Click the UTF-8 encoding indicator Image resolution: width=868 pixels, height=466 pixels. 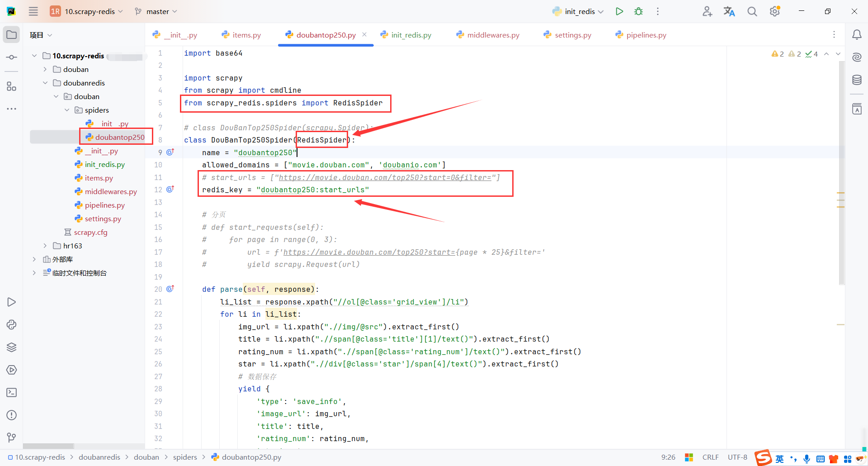pyautogui.click(x=737, y=457)
